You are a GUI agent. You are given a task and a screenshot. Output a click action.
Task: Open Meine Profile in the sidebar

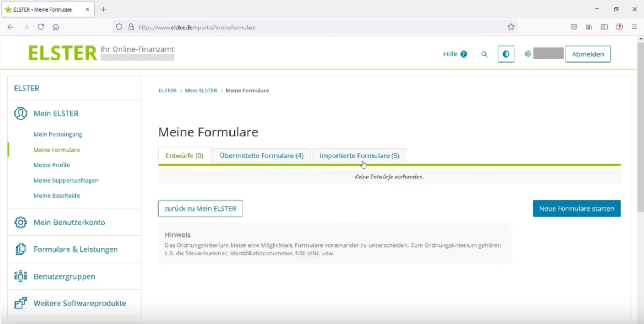[52, 165]
